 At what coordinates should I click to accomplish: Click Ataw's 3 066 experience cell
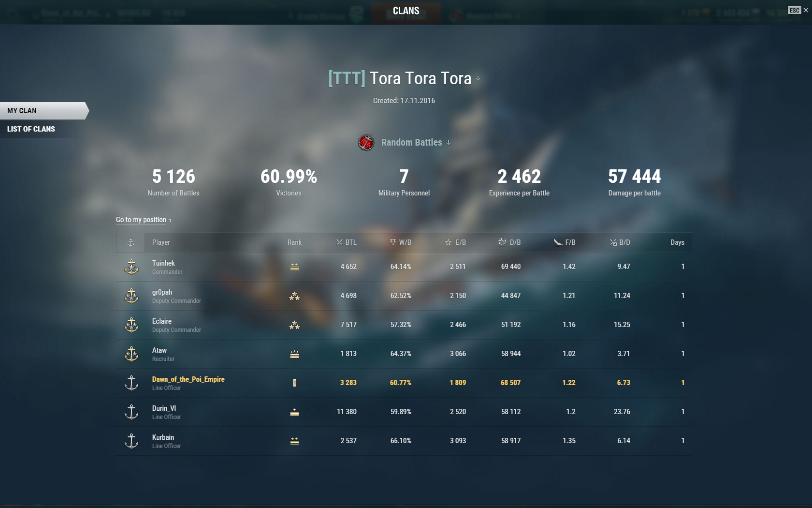point(458,354)
